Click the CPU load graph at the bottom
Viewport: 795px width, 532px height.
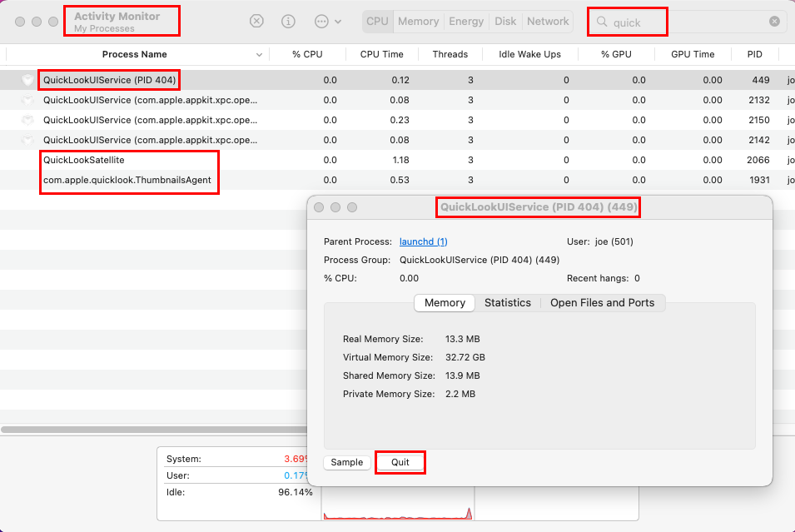398,504
